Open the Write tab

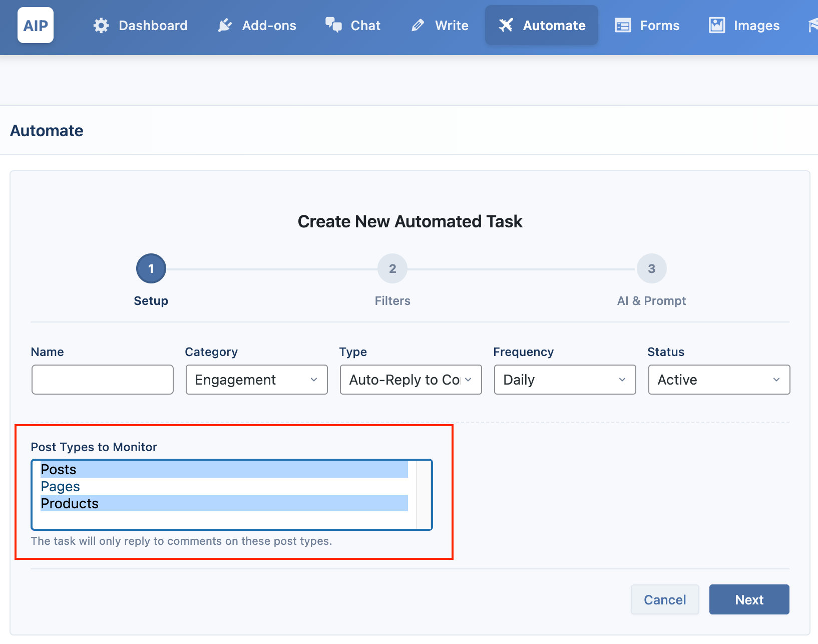click(x=440, y=26)
